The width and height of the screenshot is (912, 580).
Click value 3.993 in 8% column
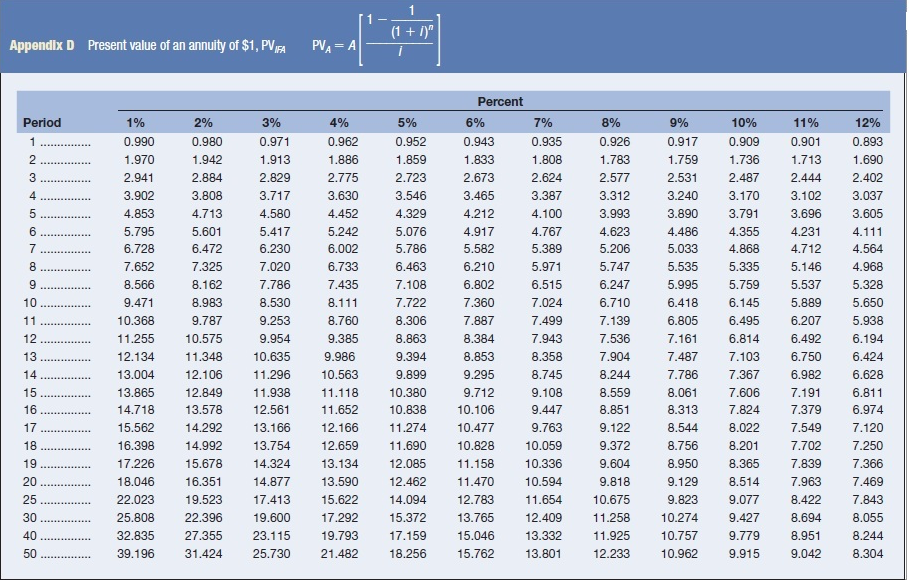click(x=615, y=214)
